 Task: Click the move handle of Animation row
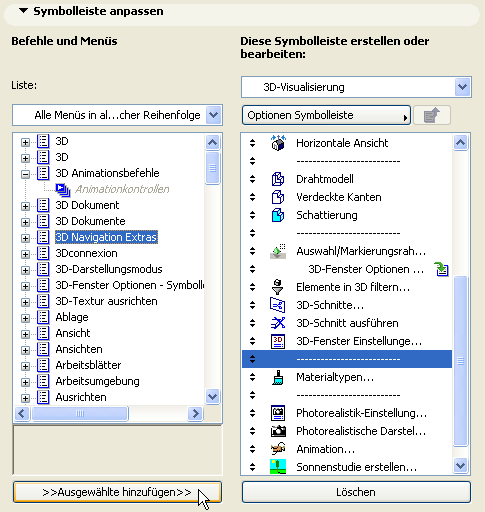point(252,449)
